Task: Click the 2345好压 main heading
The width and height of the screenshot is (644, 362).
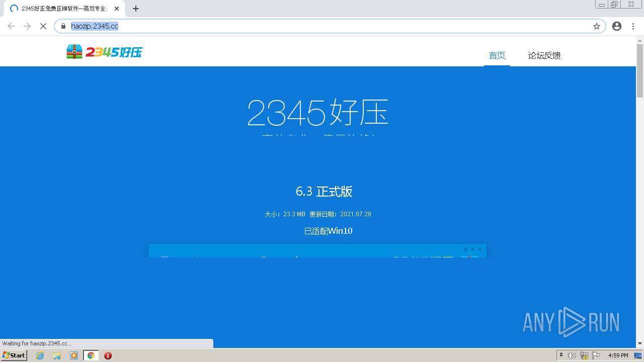Action: coord(317,112)
